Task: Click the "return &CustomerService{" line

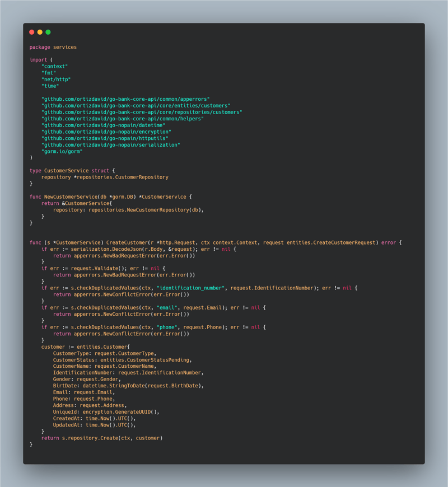Action: point(77,203)
